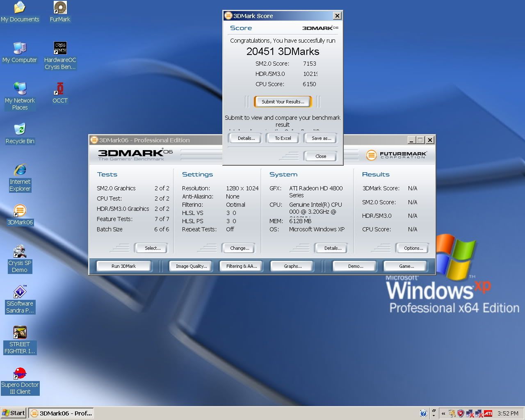Click Select under the Tests section
This screenshot has width=525, height=420.
pyautogui.click(x=153, y=248)
